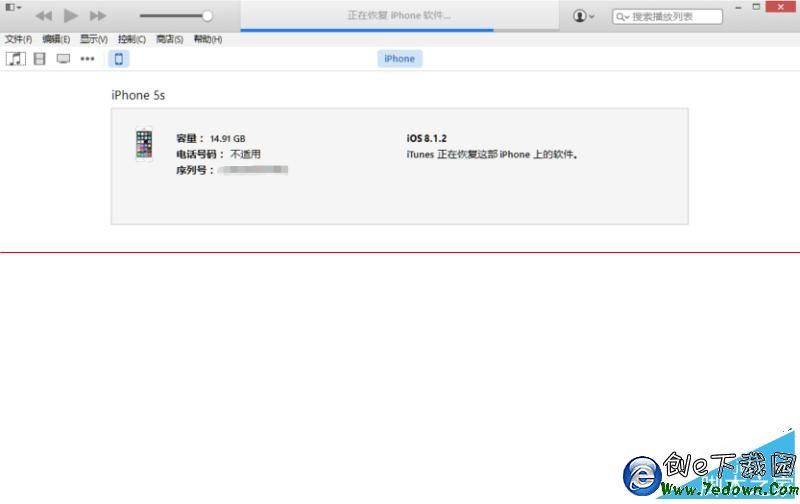Screen dimensions: 800x504
Task: Close the iTunes window
Action: 781,7
